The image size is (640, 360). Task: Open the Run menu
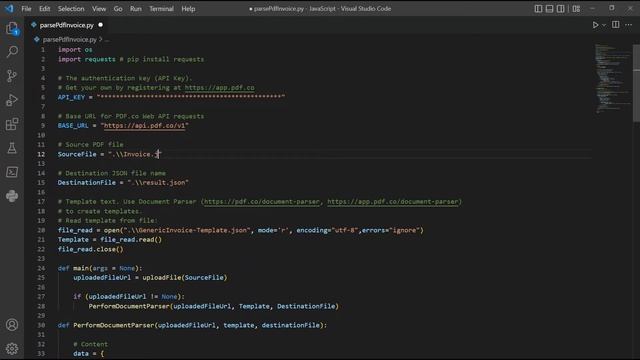point(136,9)
